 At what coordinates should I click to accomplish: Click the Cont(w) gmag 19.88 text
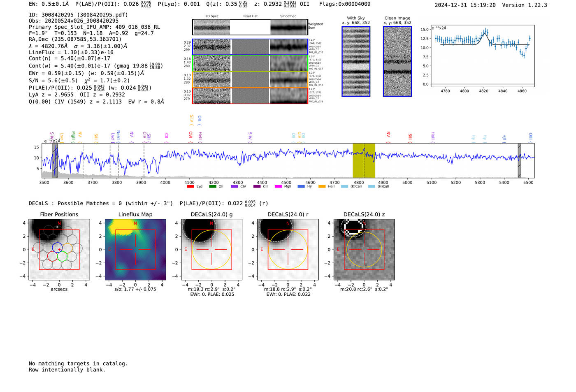click(96, 66)
